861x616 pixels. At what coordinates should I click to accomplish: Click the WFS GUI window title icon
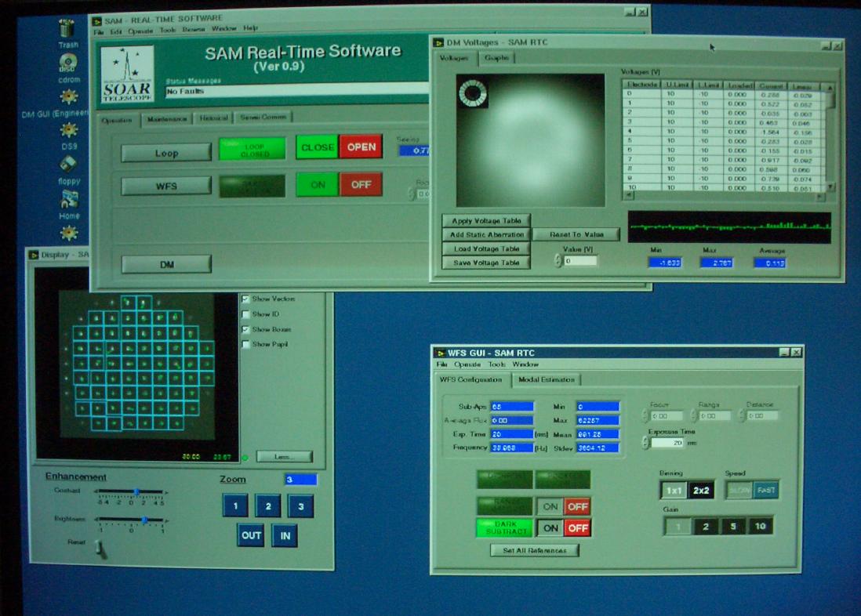[x=440, y=353]
